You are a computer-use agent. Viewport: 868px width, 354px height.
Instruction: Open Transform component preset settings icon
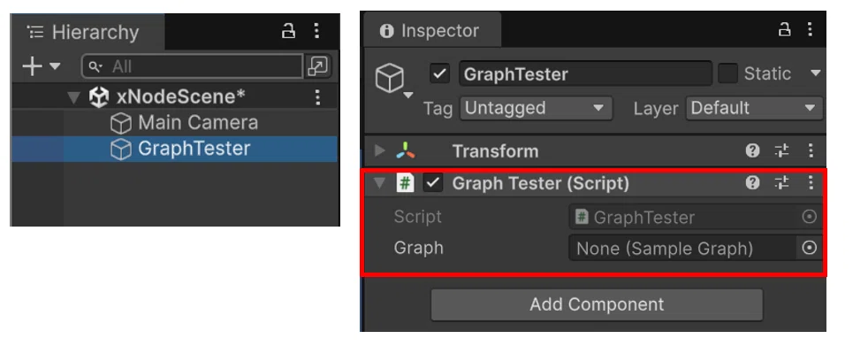[x=781, y=150]
